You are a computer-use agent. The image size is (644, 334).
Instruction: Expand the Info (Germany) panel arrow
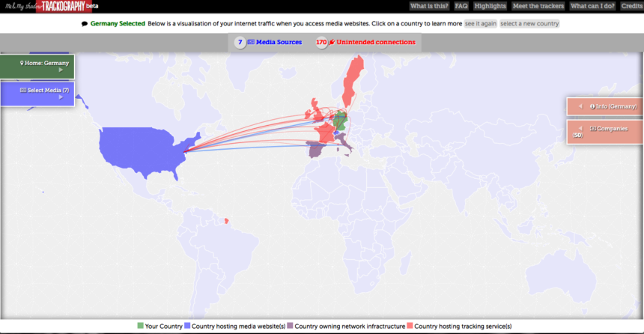580,107
